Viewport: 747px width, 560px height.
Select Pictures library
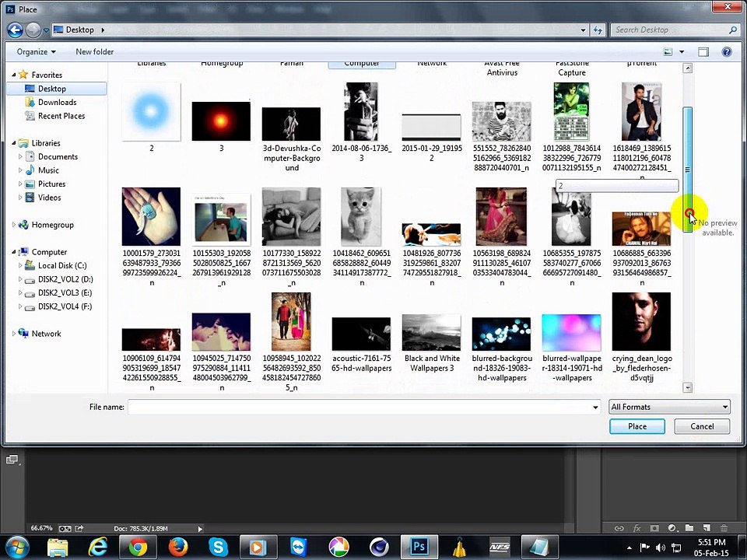(51, 184)
